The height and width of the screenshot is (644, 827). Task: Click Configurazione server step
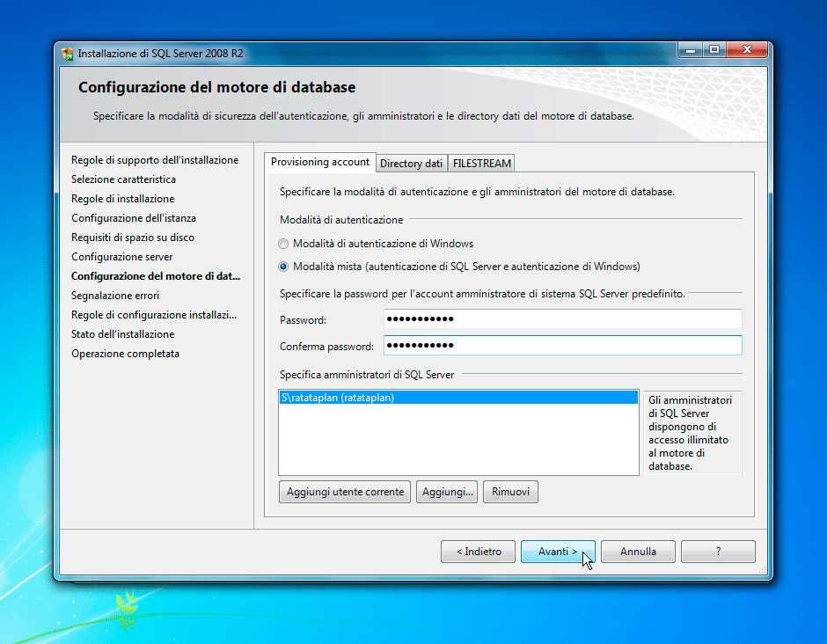(x=121, y=257)
